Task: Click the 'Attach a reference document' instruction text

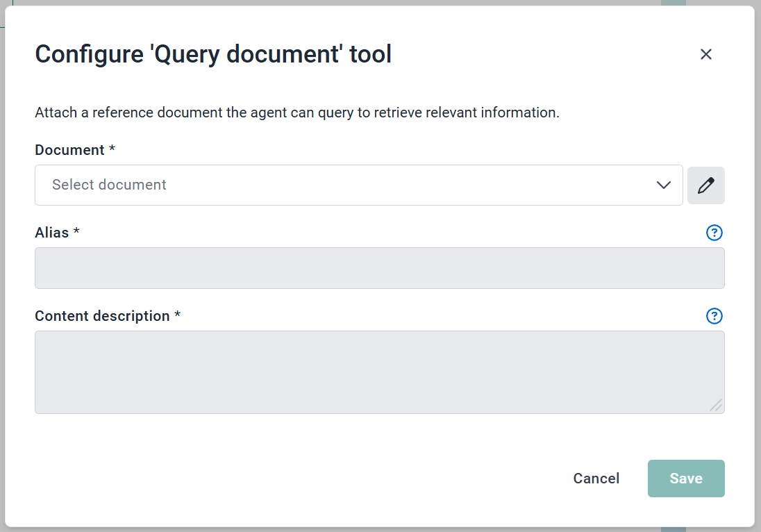Action: (x=296, y=113)
